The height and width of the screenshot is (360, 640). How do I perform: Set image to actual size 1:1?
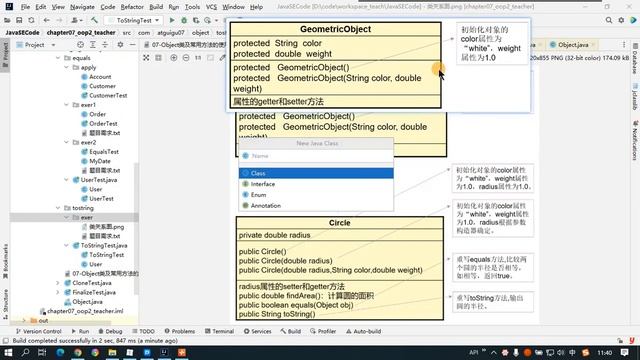[198, 58]
